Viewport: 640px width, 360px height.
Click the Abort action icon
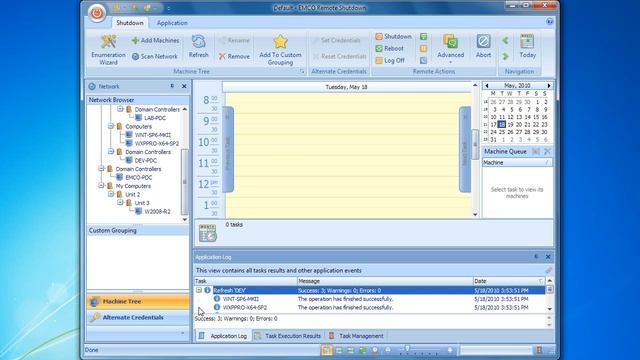coord(483,46)
